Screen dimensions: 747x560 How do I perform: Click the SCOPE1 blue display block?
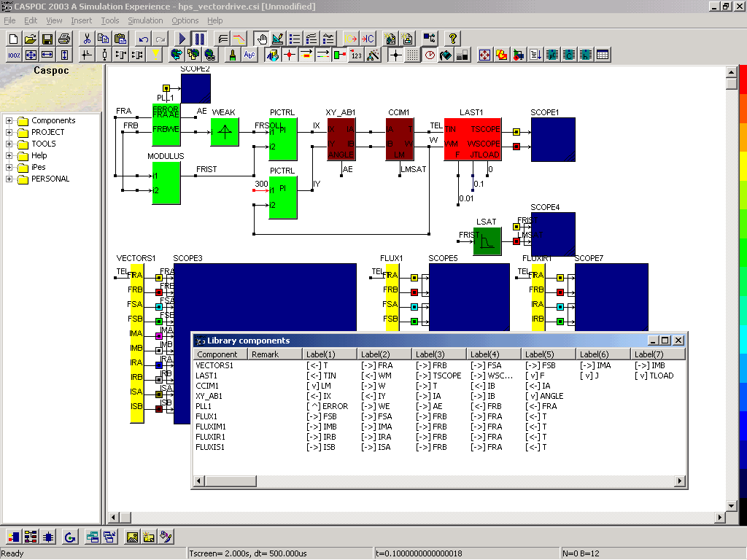[x=553, y=139]
